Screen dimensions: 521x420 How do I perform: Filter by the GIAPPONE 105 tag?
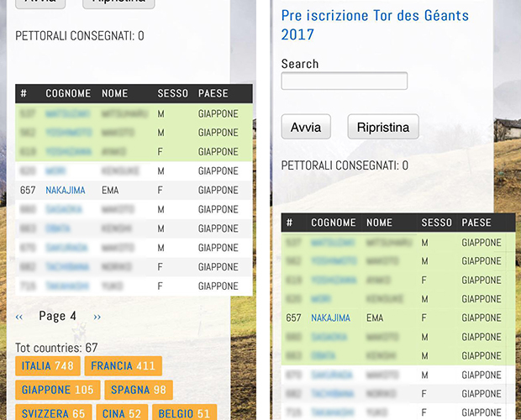57,390
